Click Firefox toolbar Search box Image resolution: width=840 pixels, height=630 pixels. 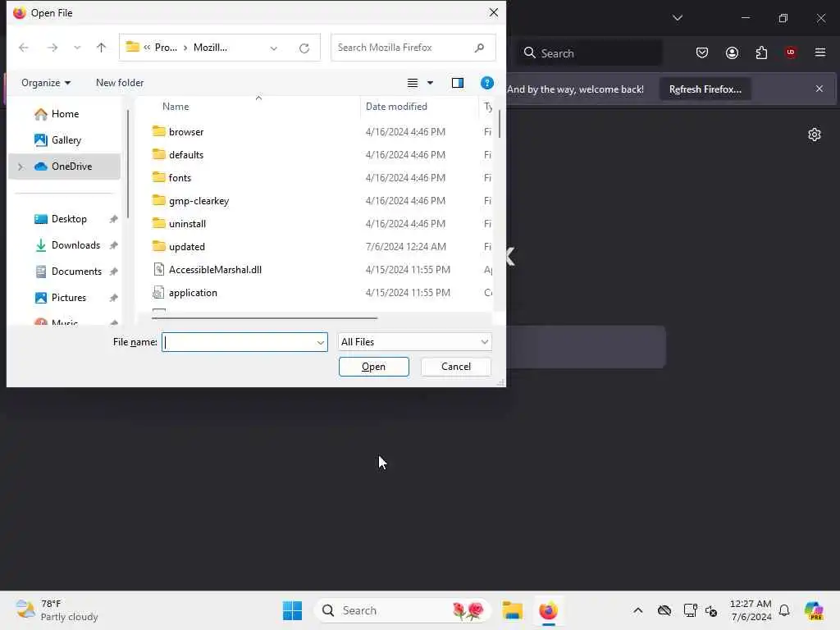tap(589, 53)
